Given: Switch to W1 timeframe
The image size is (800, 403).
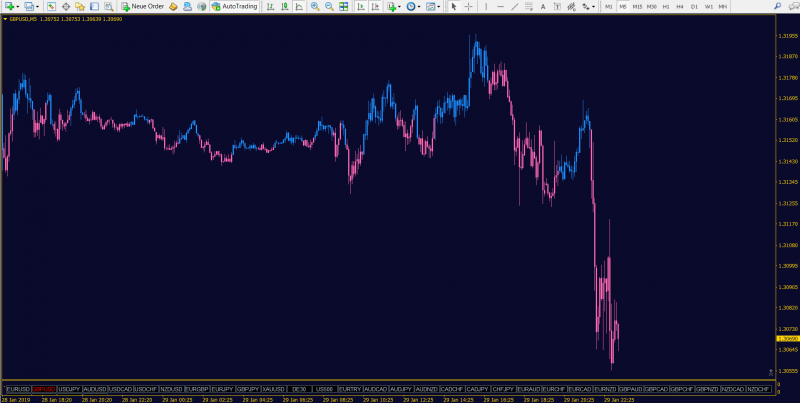Looking at the screenshot, I should 709,7.
